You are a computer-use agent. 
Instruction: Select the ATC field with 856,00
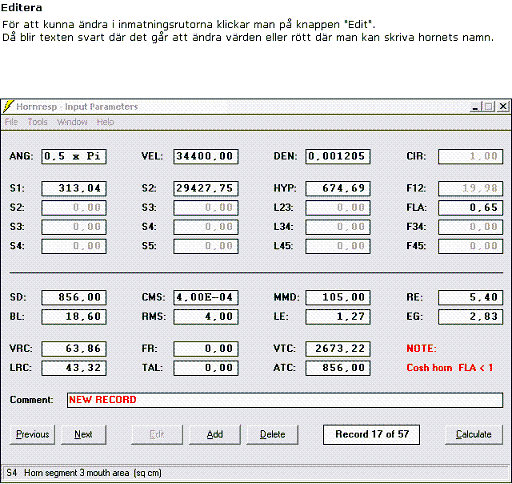tap(338, 368)
